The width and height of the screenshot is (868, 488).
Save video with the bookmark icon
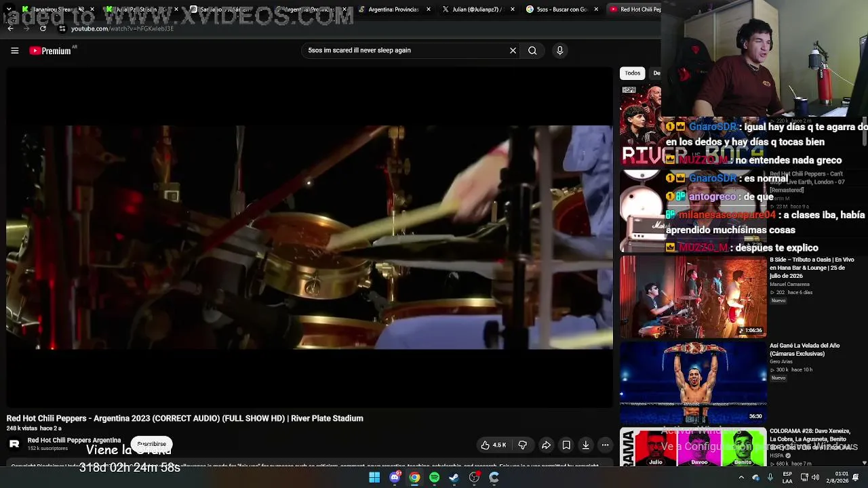(x=566, y=445)
